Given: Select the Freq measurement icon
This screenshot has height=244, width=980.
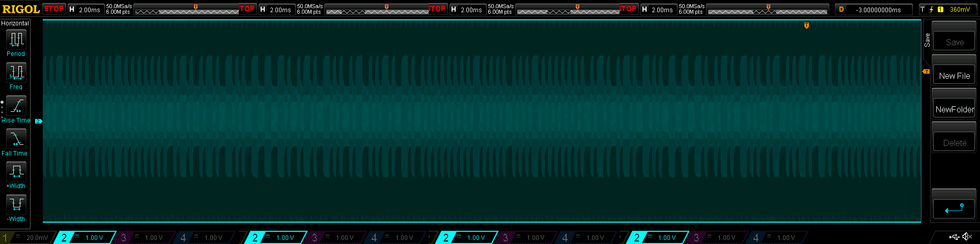Looking at the screenshot, I should point(16,73).
